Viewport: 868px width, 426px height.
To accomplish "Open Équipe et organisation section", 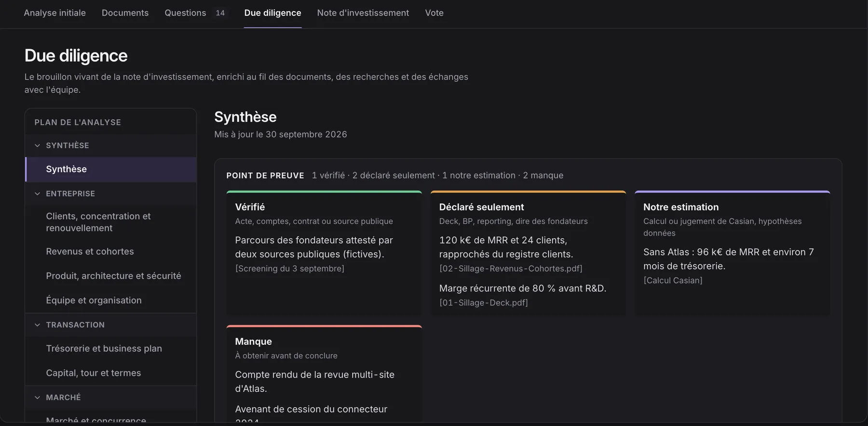I will coord(111,300).
